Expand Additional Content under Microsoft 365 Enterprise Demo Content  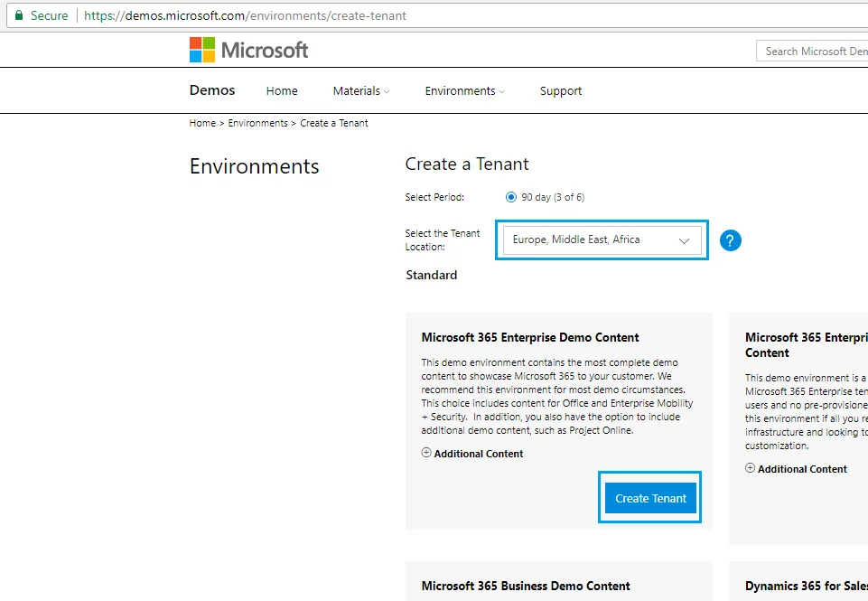coord(472,454)
